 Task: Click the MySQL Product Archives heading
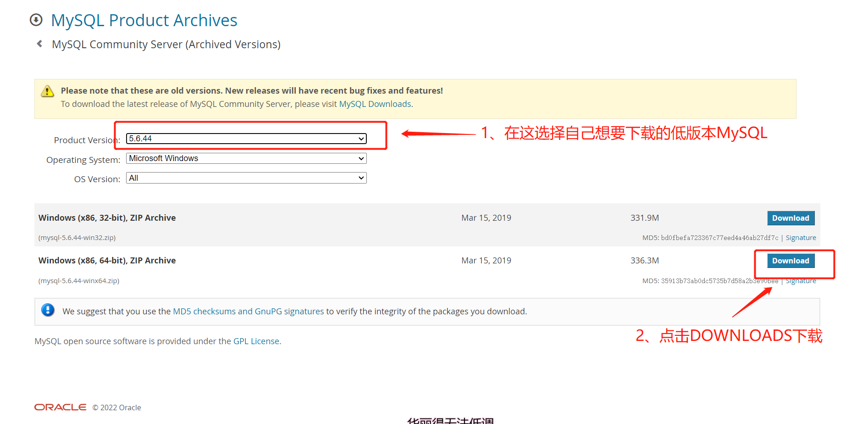tap(144, 20)
